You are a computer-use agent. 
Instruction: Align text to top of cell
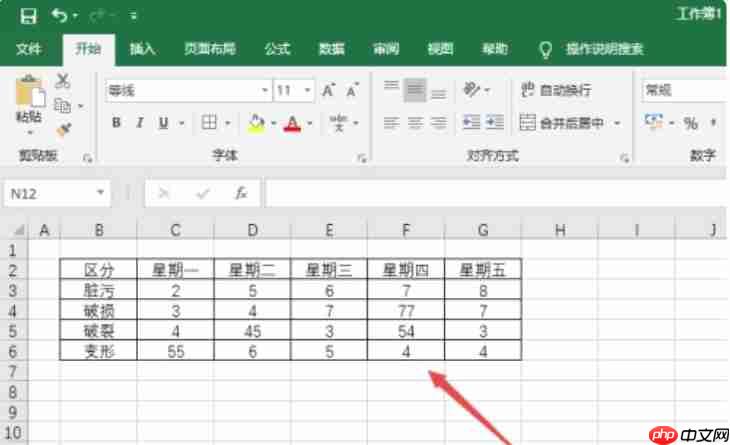pyautogui.click(x=391, y=89)
